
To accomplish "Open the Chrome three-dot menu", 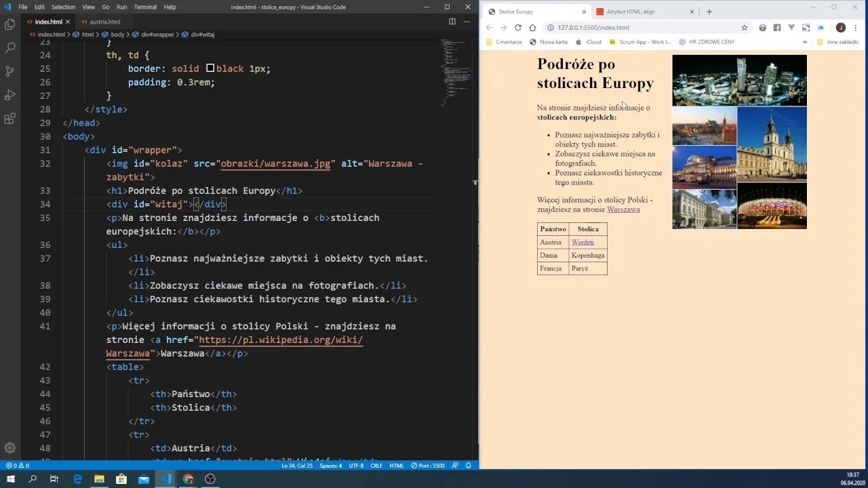I will coord(856,28).
